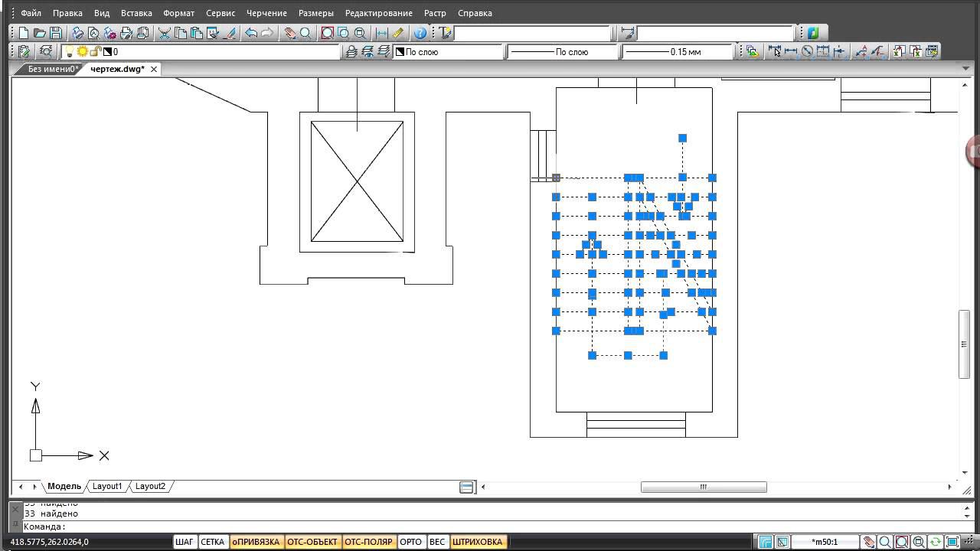Click the Redo arrow icon
Viewport: 980px width, 551px height.
pyautogui.click(x=267, y=33)
